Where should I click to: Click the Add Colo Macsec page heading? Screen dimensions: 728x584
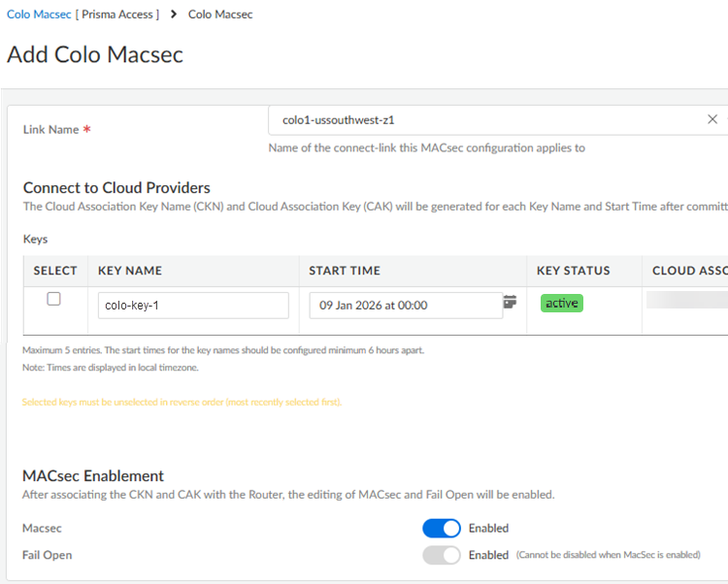95,54
